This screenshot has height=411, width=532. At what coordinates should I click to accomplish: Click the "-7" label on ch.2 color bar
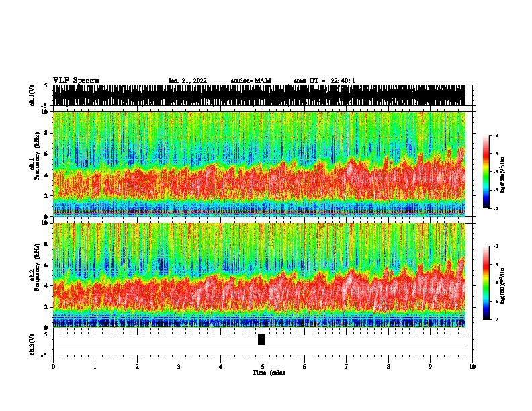pyautogui.click(x=495, y=319)
